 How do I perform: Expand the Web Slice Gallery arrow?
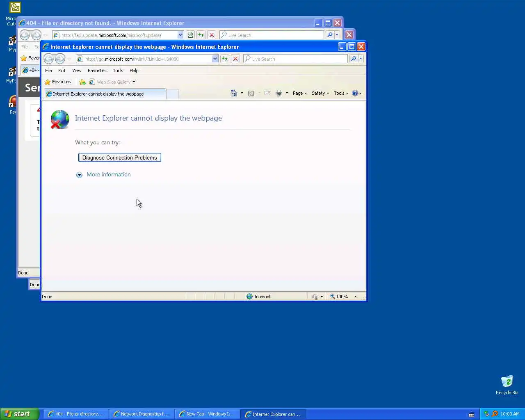[x=134, y=82]
